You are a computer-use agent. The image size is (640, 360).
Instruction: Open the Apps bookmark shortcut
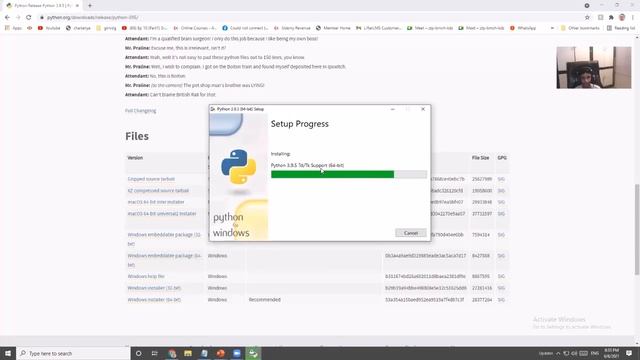[x=13, y=28]
